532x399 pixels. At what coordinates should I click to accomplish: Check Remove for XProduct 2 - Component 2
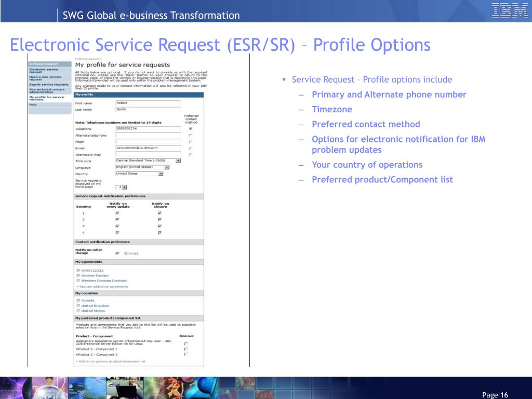coord(186,354)
